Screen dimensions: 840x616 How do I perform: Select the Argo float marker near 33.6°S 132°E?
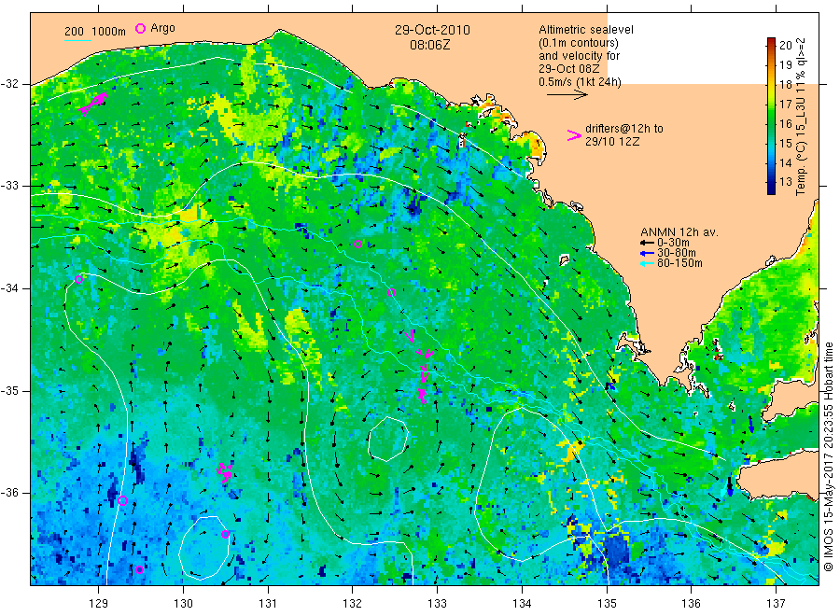pyautogui.click(x=357, y=244)
